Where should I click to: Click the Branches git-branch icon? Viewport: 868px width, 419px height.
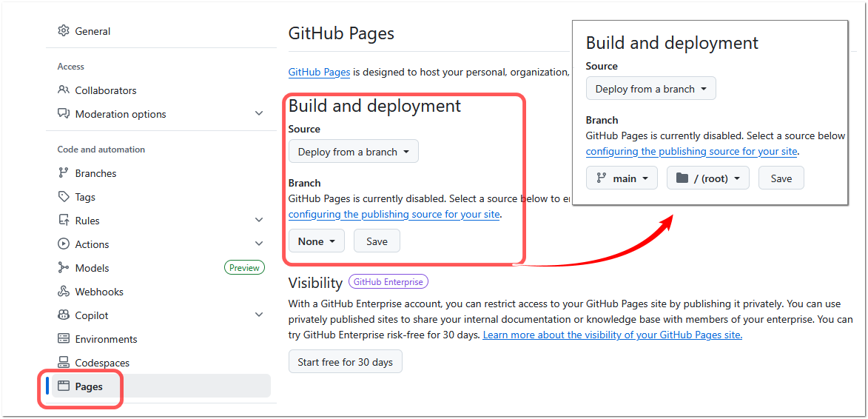64,172
